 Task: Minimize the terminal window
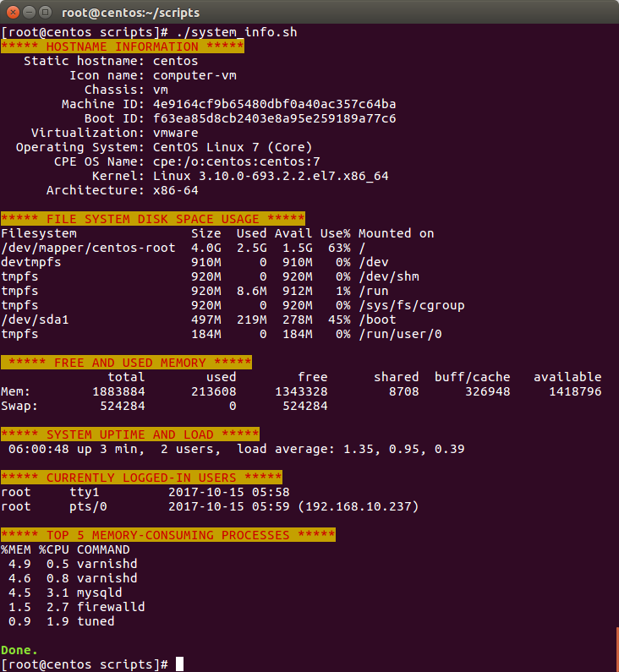28,12
